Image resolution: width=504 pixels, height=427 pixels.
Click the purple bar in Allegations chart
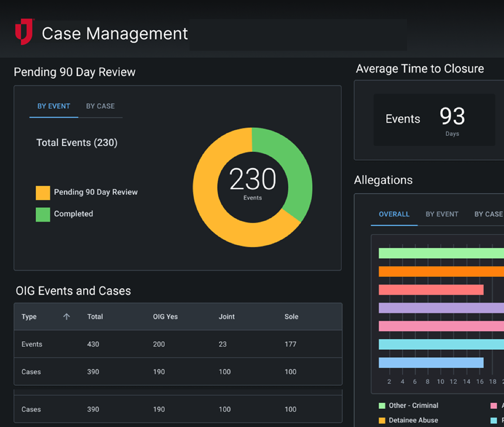tap(441, 308)
